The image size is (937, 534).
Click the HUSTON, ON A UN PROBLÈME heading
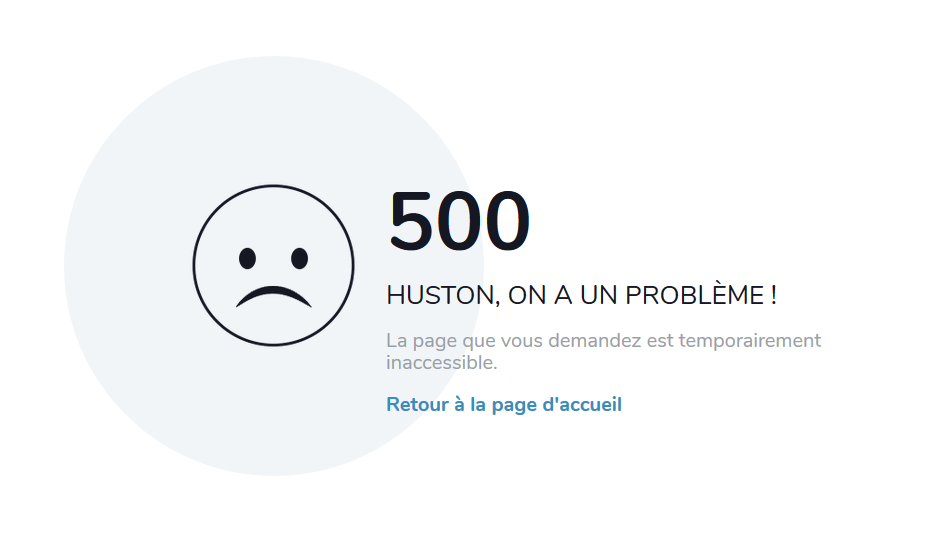(x=581, y=296)
